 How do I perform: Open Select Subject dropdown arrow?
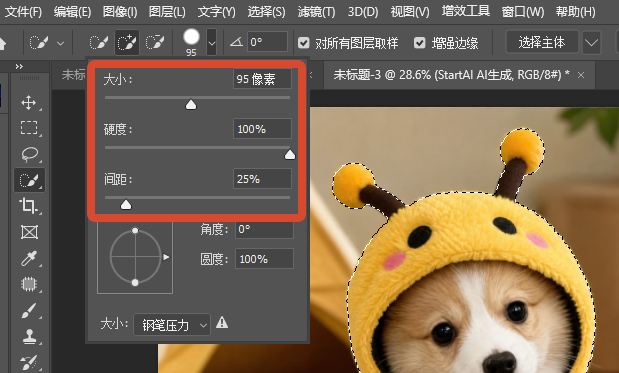[591, 42]
